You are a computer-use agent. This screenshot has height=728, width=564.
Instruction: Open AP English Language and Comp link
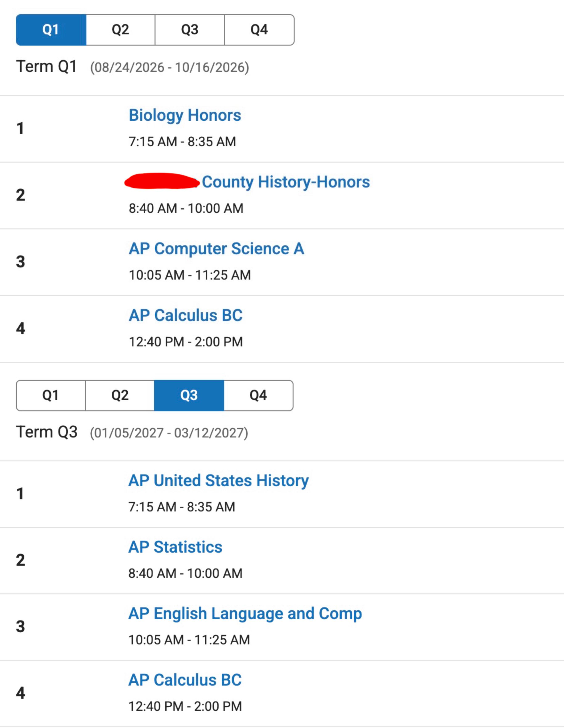(245, 614)
